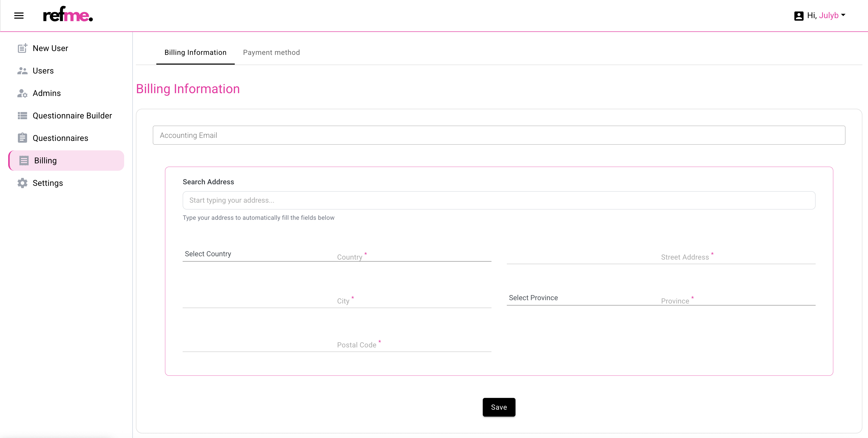Expand the Julyb account dropdown arrow
The width and height of the screenshot is (868, 438).
(x=843, y=15)
